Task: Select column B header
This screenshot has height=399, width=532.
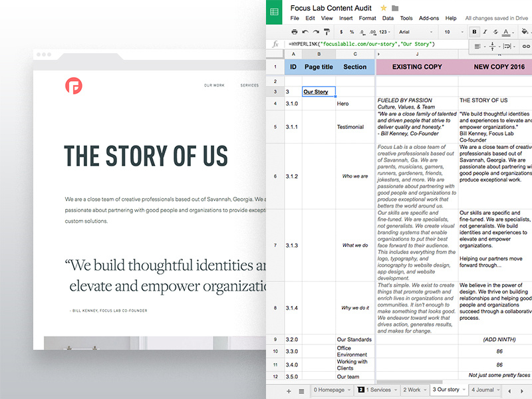Action: coord(319,54)
